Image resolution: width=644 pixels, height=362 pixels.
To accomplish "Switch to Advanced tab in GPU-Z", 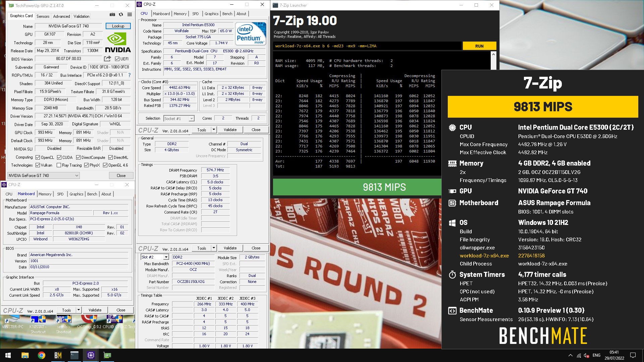I will 62,16.
